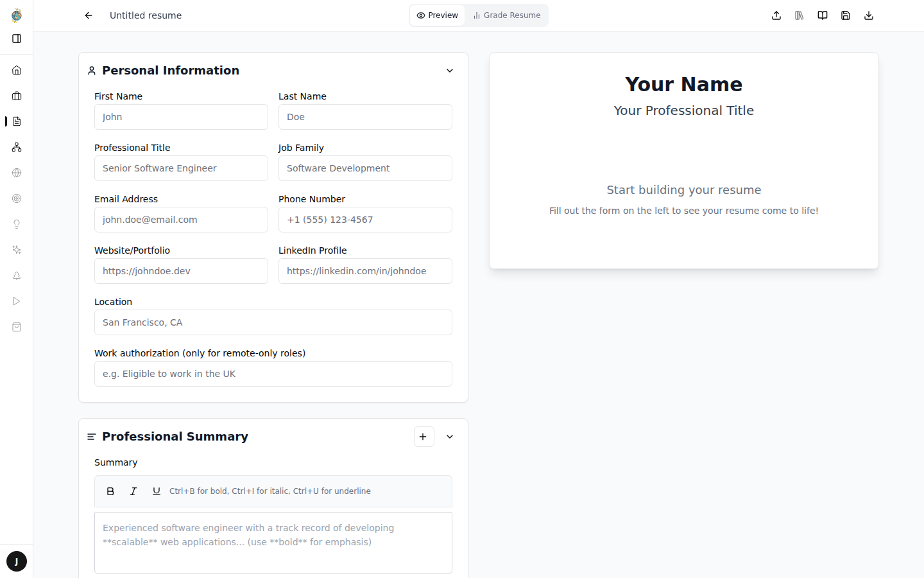This screenshot has height=578, width=924.
Task: Click the play triangle icon in sidebar
Action: click(17, 301)
